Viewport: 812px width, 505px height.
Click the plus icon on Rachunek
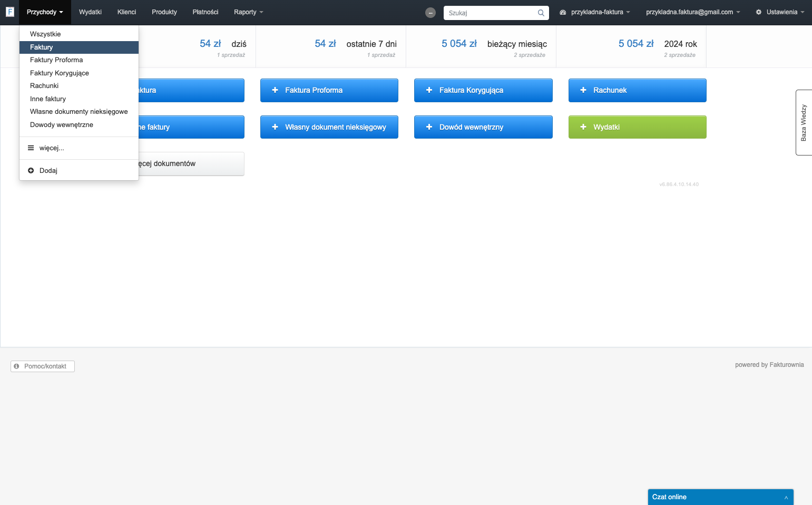(583, 90)
